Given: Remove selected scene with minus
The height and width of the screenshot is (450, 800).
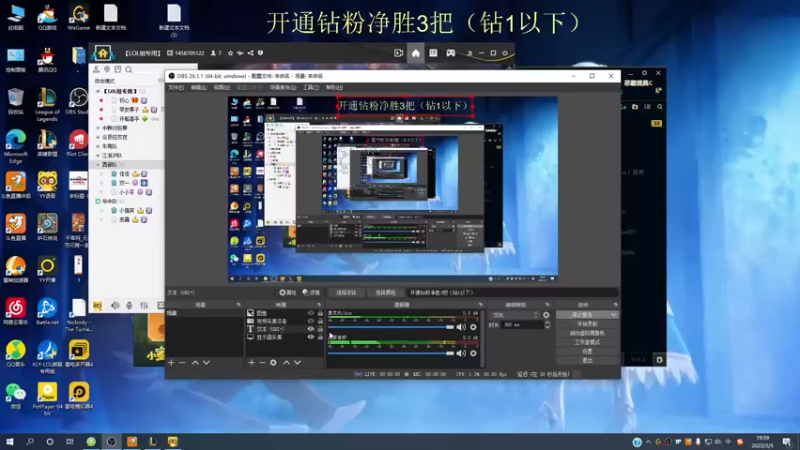Looking at the screenshot, I should point(182,363).
